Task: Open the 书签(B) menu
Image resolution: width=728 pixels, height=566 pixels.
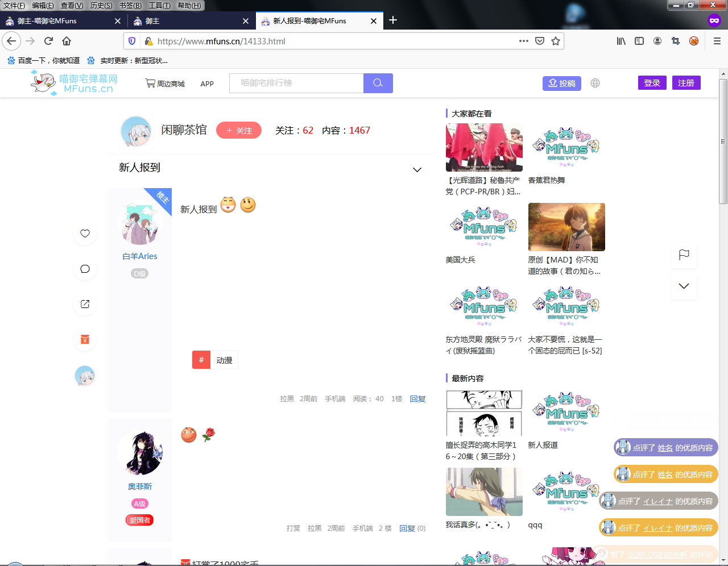Action: [x=130, y=5]
